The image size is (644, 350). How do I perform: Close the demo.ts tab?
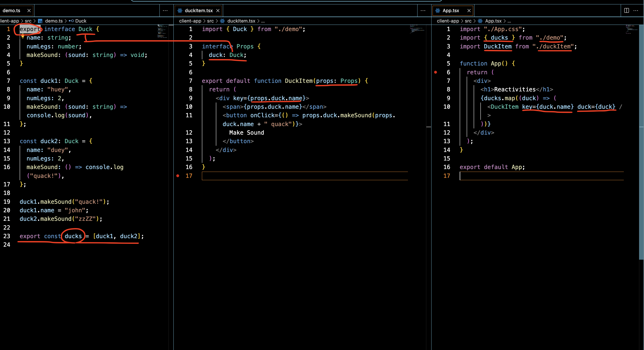coord(29,11)
